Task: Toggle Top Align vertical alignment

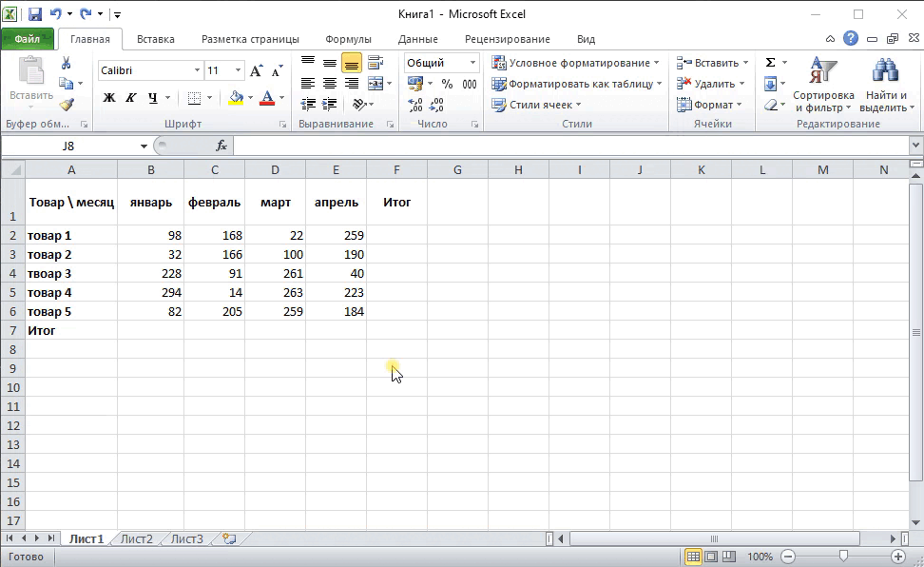Action: tap(308, 63)
